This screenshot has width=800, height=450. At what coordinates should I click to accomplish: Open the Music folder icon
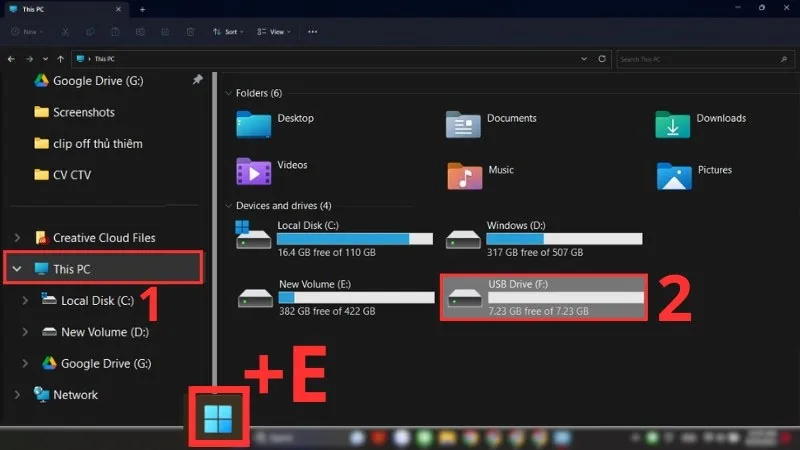click(464, 176)
